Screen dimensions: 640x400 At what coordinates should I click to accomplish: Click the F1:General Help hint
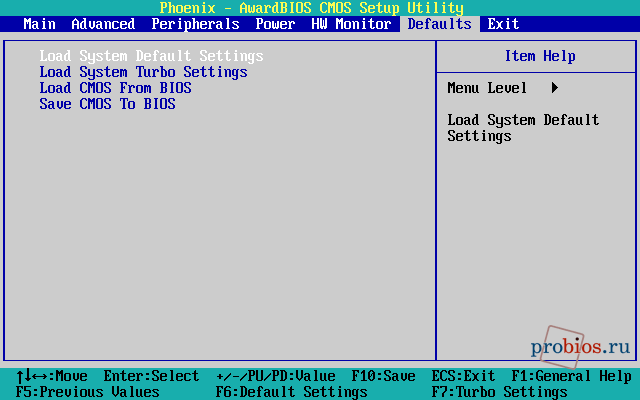[571, 376]
